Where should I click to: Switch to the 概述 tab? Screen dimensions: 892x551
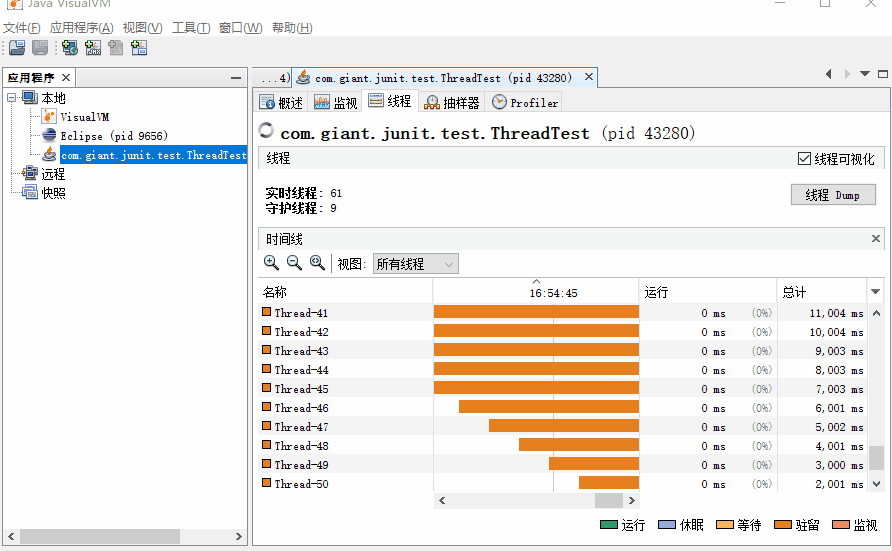pyautogui.click(x=281, y=102)
